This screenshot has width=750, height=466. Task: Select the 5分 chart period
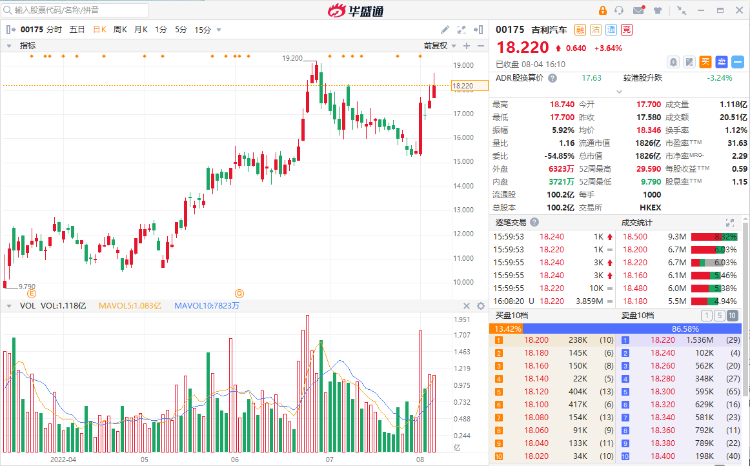coord(180,30)
